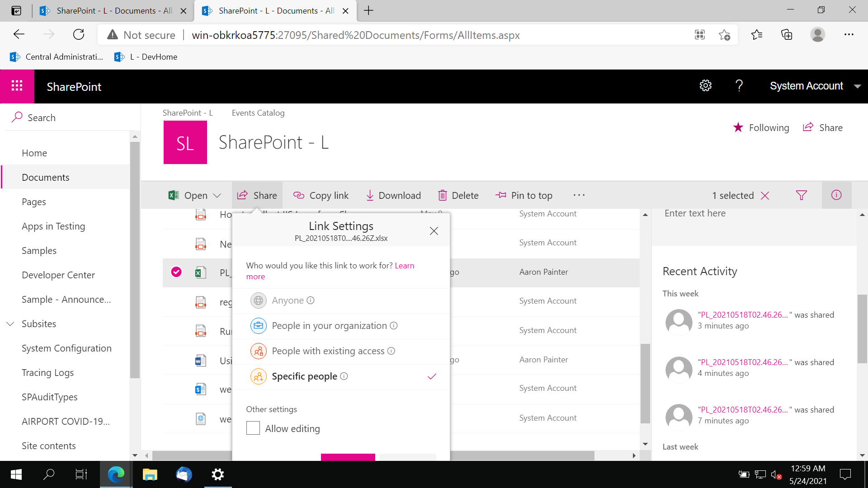Open the filter pane icon
Viewport: 868px width, 488px height.
pos(801,195)
